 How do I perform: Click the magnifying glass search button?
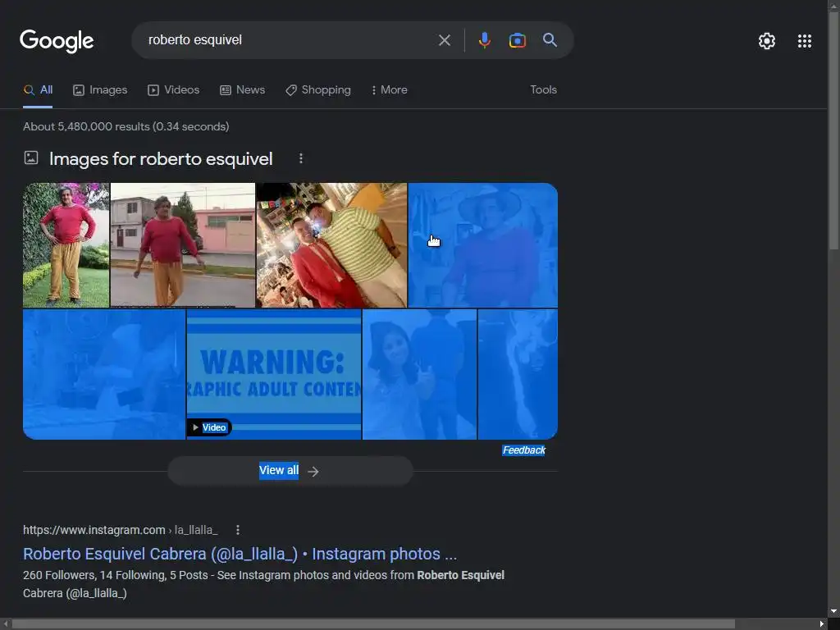550,39
